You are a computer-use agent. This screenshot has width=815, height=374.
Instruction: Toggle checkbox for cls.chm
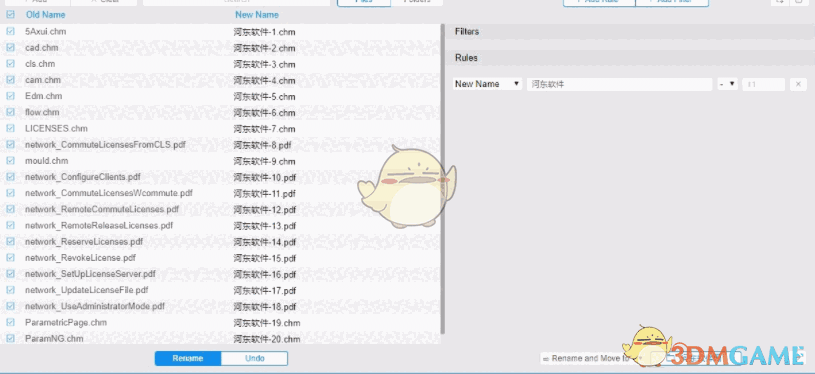coord(10,63)
